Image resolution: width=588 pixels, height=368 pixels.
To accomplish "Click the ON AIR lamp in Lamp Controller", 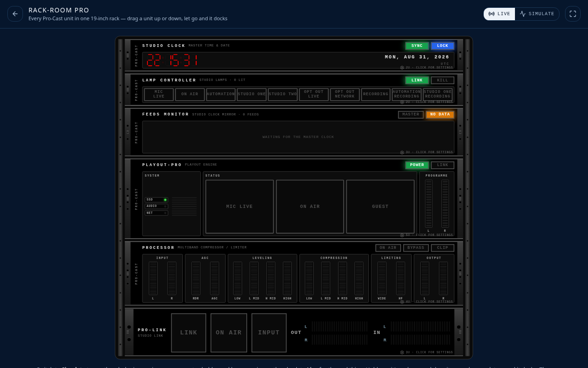I will tap(190, 94).
